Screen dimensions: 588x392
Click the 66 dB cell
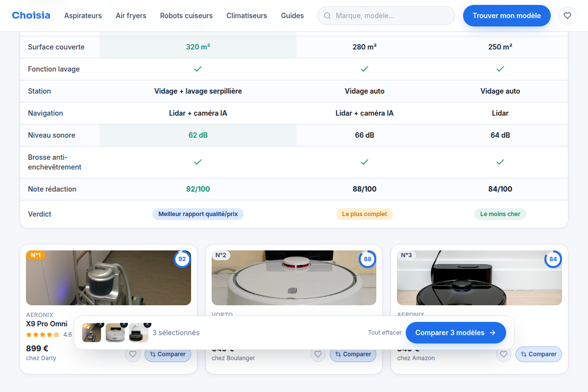tap(365, 135)
